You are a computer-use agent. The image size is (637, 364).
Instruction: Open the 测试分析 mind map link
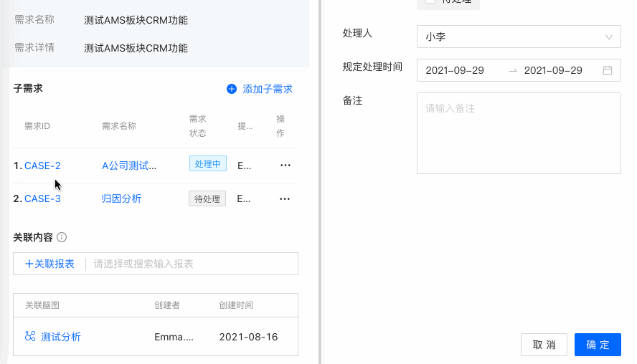(x=61, y=337)
